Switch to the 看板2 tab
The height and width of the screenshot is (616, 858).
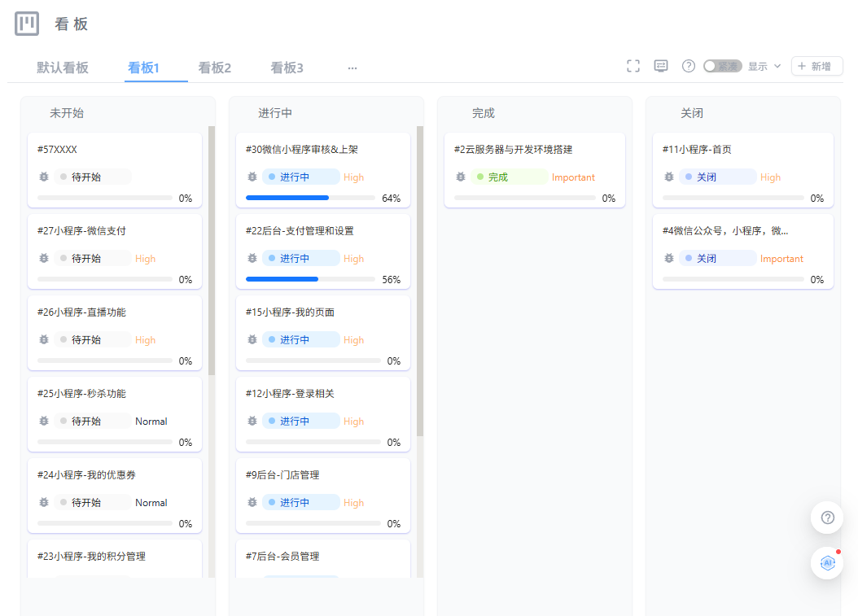coord(215,68)
